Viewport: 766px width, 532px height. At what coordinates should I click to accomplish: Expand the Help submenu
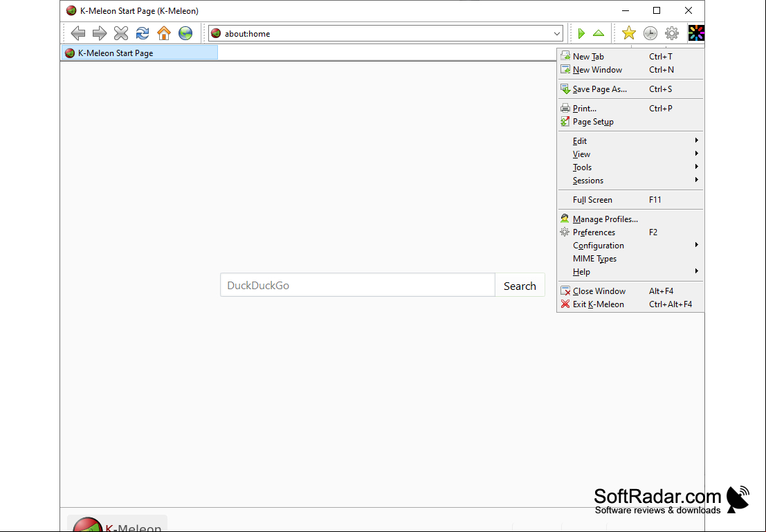point(630,272)
